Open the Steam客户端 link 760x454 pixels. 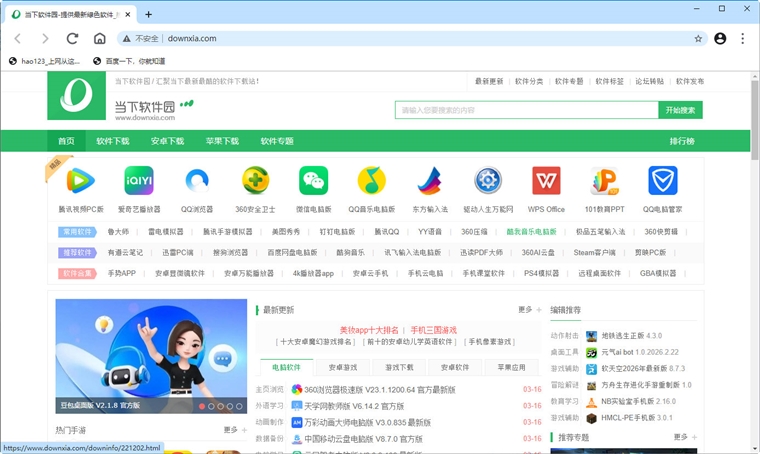(x=594, y=252)
